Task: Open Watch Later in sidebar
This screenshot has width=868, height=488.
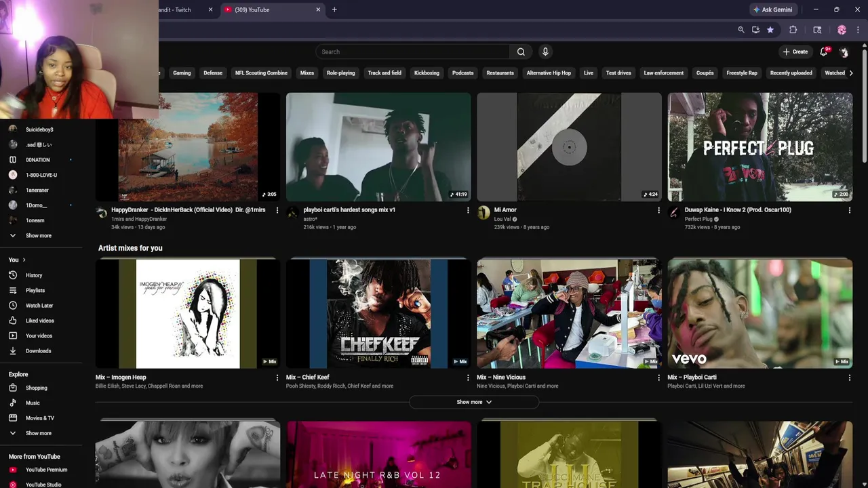Action: (x=41, y=306)
